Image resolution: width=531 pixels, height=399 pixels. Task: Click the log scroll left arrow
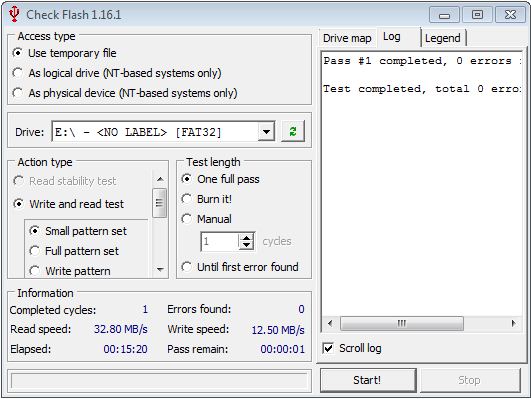tap(330, 323)
